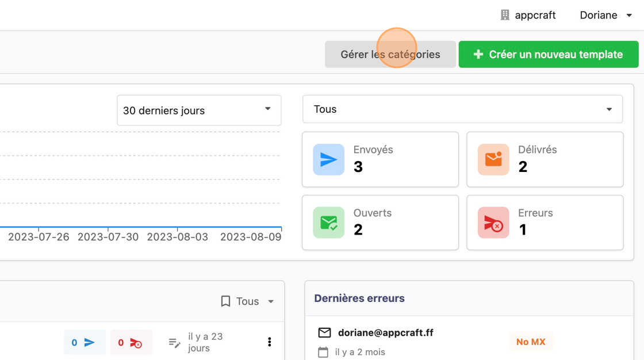Click the calendar icon by il y a 2 mois
The image size is (644, 360).
point(323,352)
